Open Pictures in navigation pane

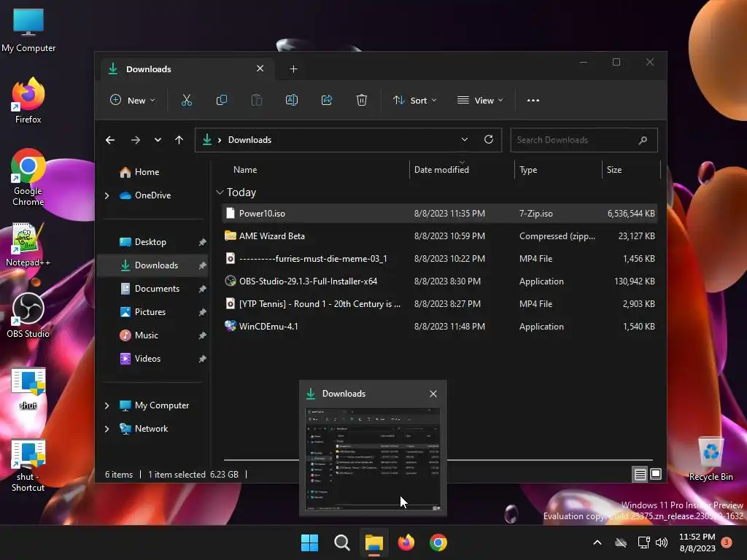(x=152, y=312)
